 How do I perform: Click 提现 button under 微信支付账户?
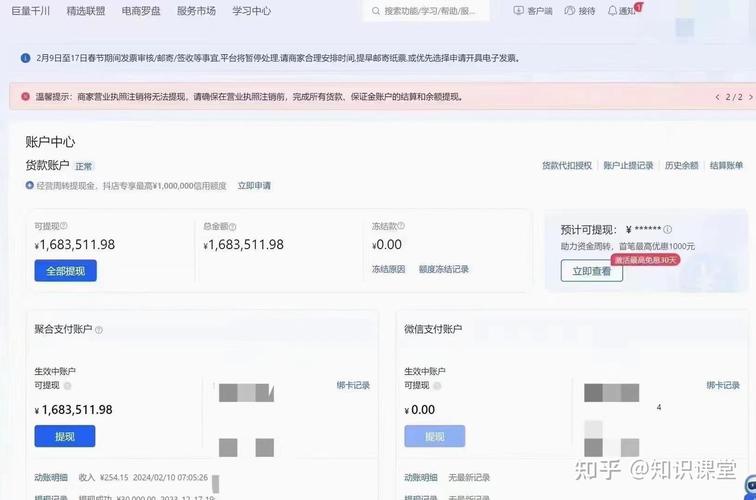(x=434, y=436)
